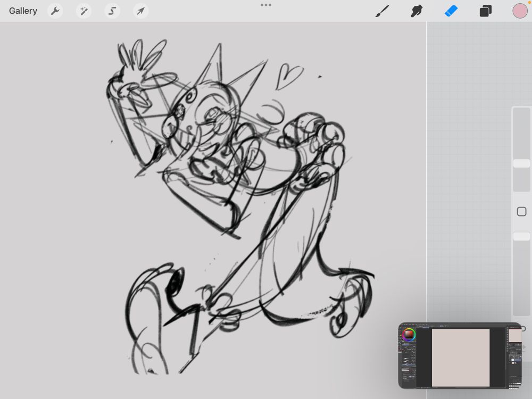Tap the square modify button in the sidebar
The height and width of the screenshot is (399, 532).
coord(521,212)
